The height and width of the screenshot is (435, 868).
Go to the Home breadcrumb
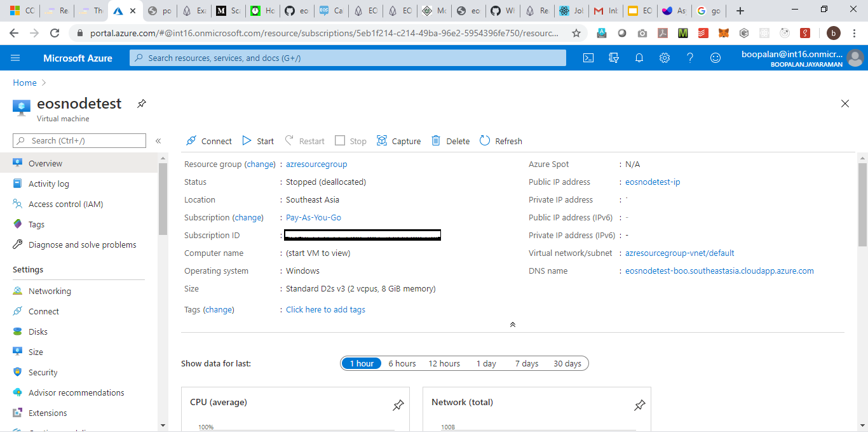point(25,83)
